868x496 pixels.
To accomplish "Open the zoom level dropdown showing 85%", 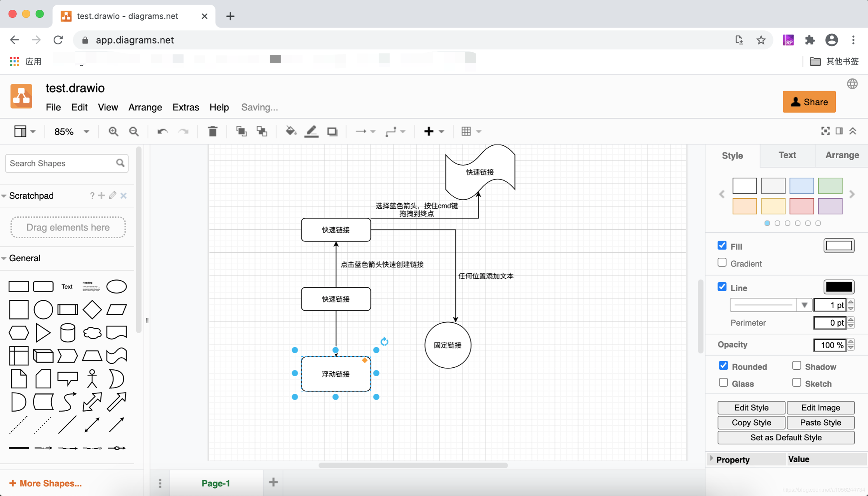I will click(x=70, y=131).
